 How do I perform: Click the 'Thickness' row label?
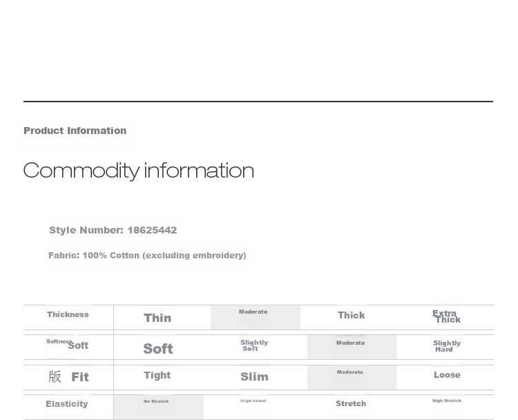point(68,314)
